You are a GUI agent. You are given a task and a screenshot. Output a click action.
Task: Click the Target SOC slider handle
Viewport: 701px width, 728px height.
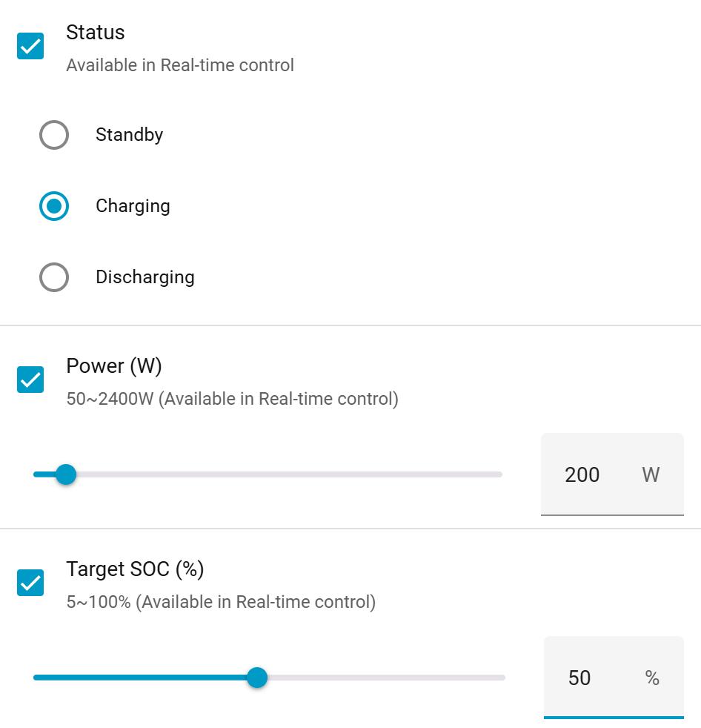tap(257, 678)
